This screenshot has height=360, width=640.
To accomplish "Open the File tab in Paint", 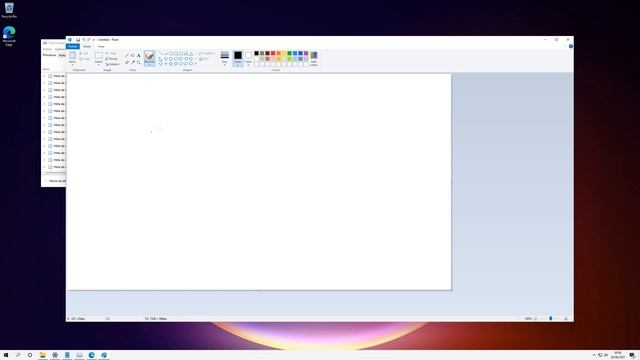I will pos(73,47).
